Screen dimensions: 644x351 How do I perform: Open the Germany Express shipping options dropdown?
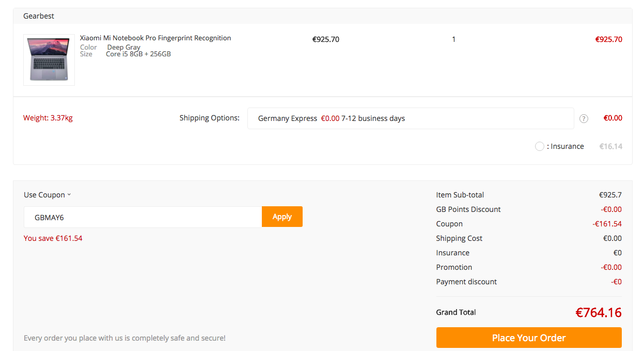[411, 118]
